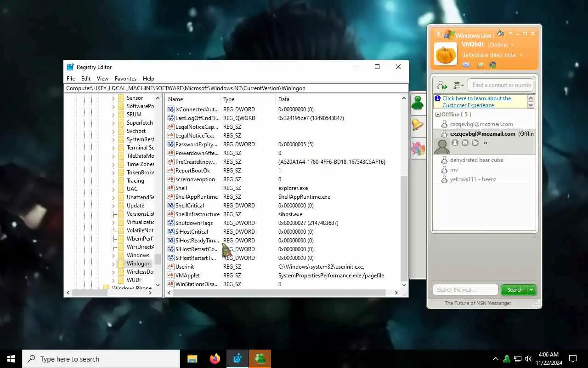Screen dimensions: 588x368
Task: Sort values by the Data column header
Action: 338,99
